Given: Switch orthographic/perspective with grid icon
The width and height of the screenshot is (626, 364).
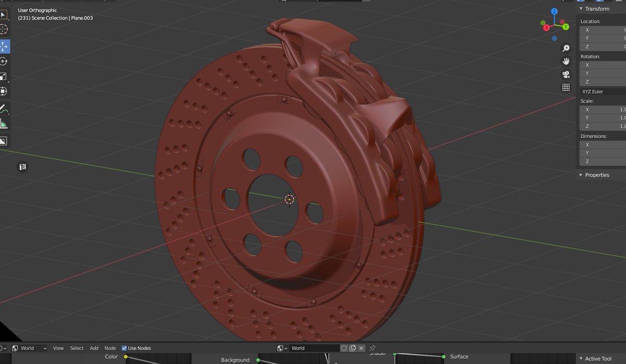Looking at the screenshot, I should coord(566,88).
